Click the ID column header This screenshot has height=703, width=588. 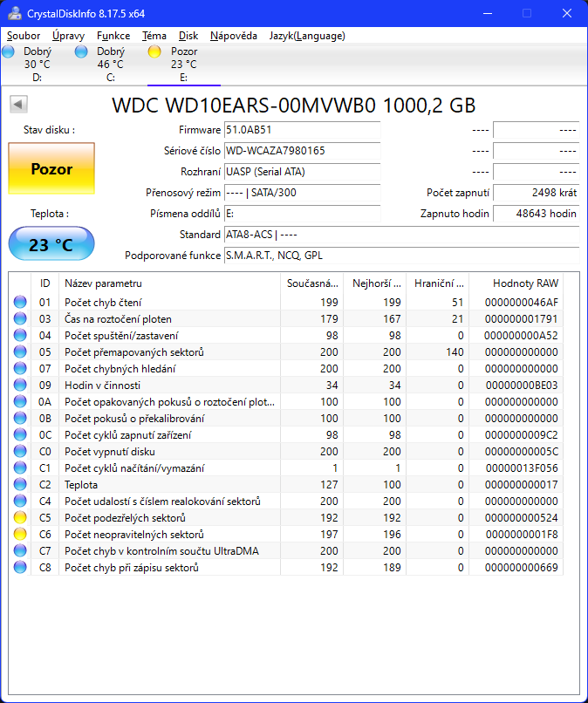(x=44, y=283)
